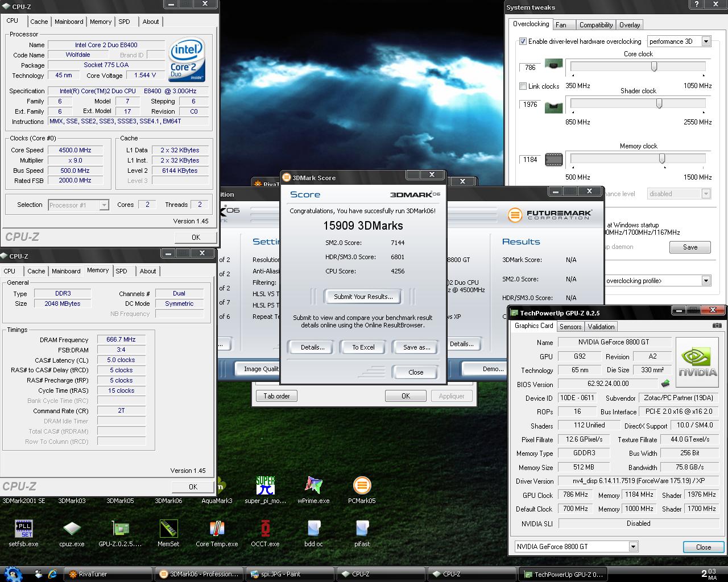Switch to spi.JPG - Paint taskbar button

pos(289,574)
